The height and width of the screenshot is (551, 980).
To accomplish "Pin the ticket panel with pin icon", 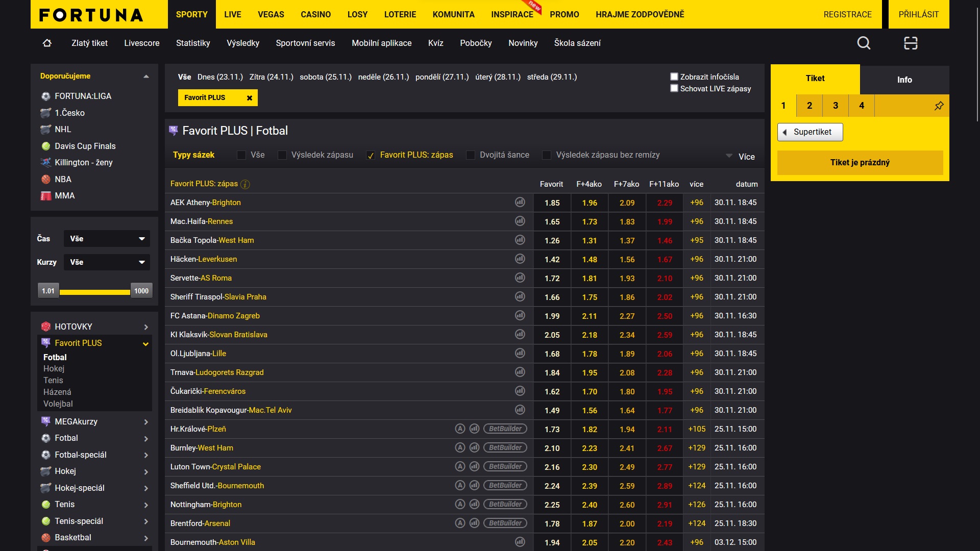I will pos(939,106).
